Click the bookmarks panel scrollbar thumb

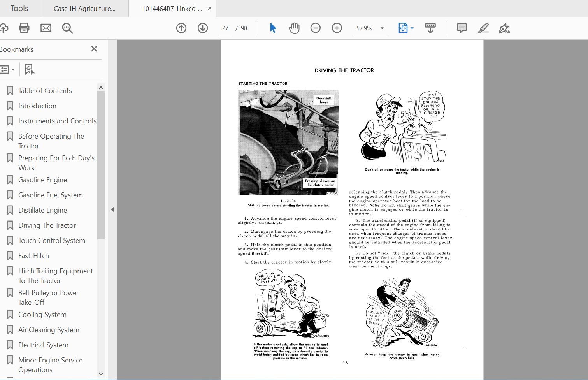pyautogui.click(x=101, y=165)
